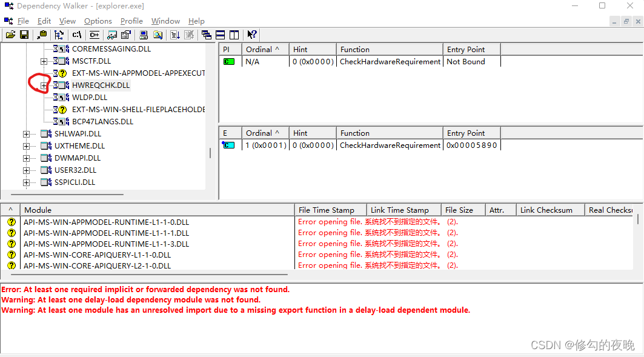Click the Context Help arrow-question icon
Viewport: 644px width, 357px height.
pos(252,35)
